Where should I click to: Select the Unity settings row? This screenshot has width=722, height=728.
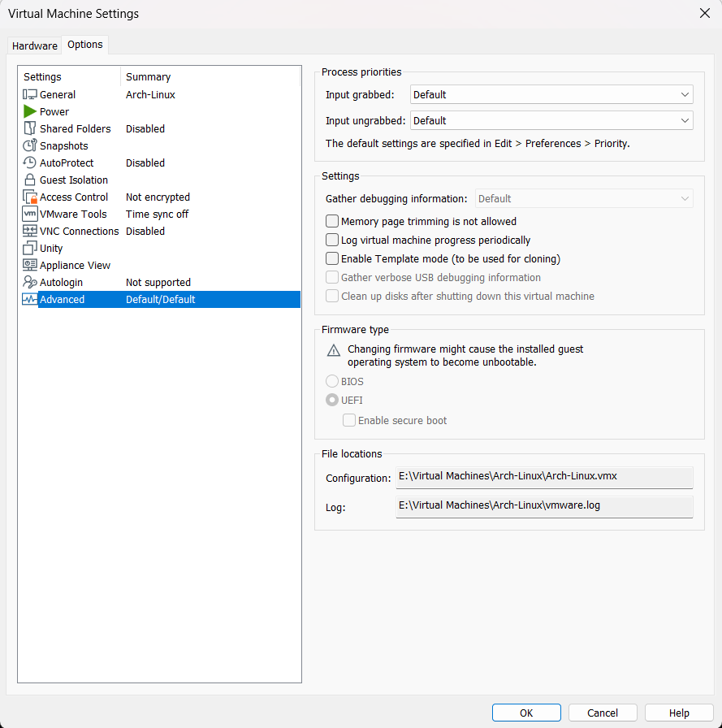(159, 248)
